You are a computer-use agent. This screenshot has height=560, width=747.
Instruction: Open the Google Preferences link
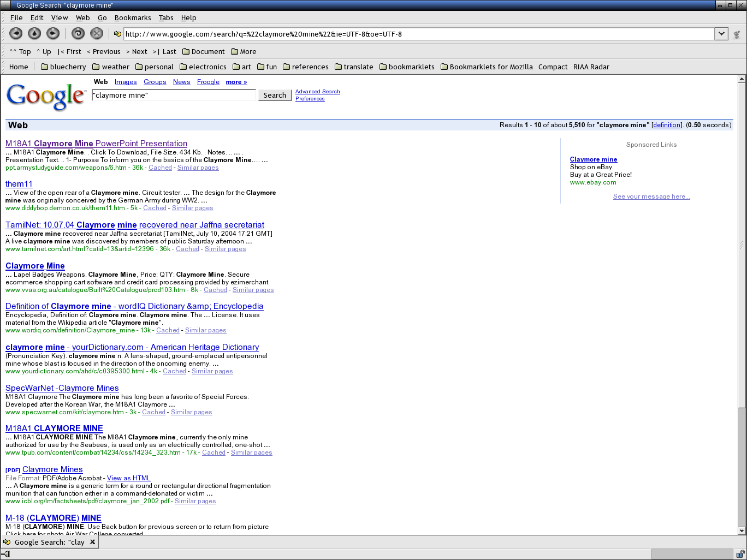coord(310,99)
